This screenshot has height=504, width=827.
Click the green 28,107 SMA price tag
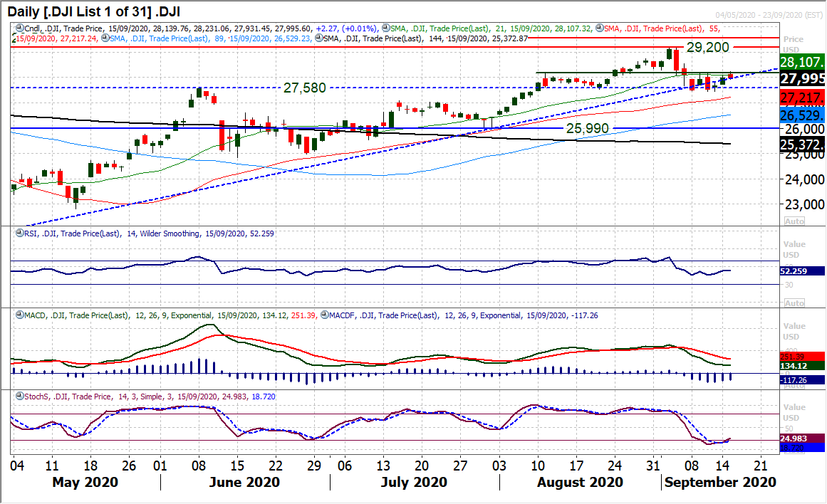pyautogui.click(x=802, y=62)
